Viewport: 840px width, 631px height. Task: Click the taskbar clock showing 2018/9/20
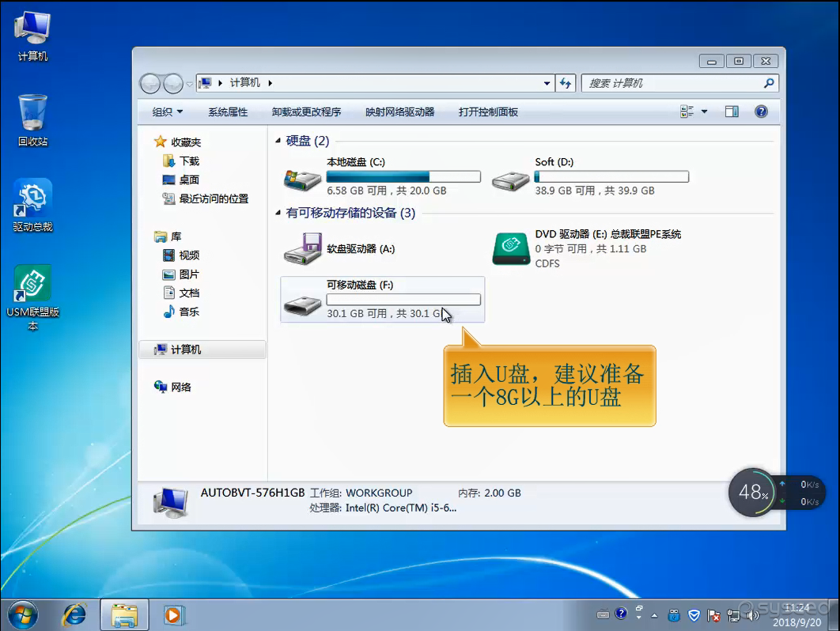(796, 615)
